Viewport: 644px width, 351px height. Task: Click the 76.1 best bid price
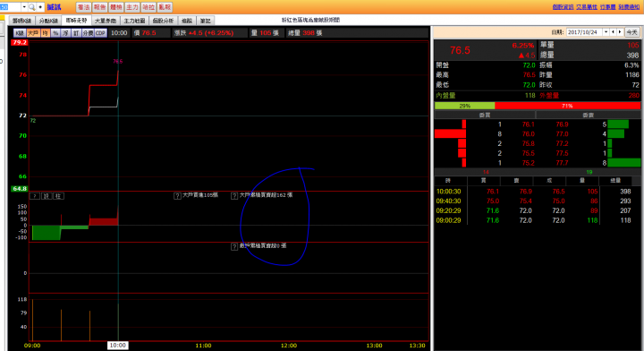pos(529,124)
